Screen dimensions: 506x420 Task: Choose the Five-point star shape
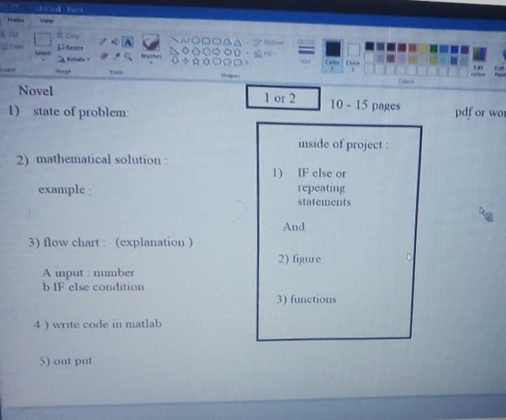coord(195,61)
